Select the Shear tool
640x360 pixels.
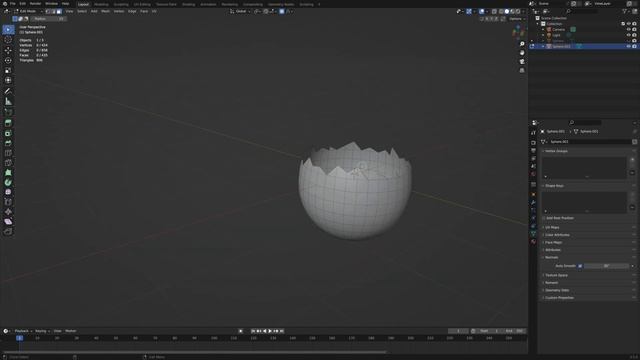(8, 222)
